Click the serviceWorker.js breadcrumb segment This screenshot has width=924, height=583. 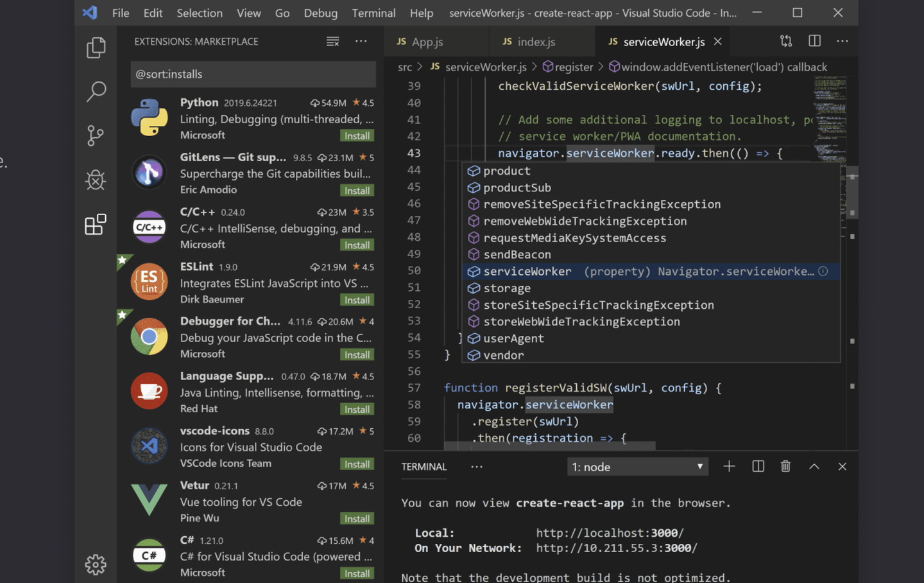479,67
